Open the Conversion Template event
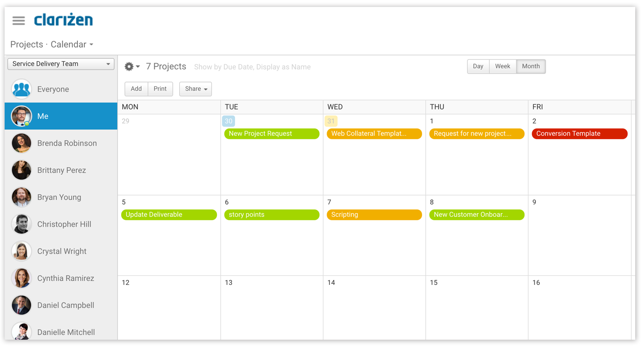 click(x=580, y=133)
